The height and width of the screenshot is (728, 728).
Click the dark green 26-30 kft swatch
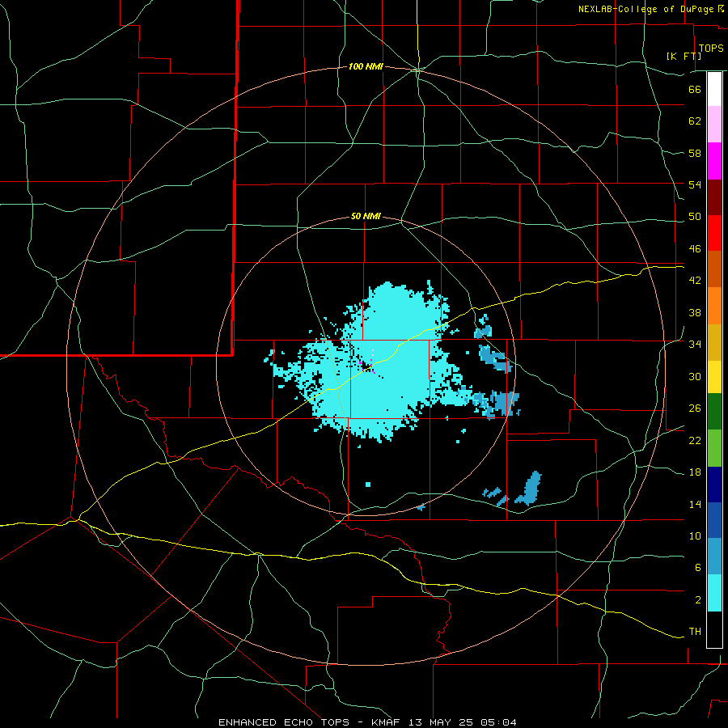click(x=714, y=412)
